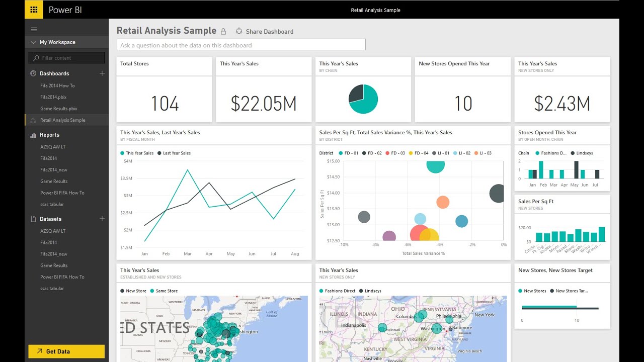Click the Share Dashboard link
Image resolution: width=644 pixels, height=362 pixels.
269,31
